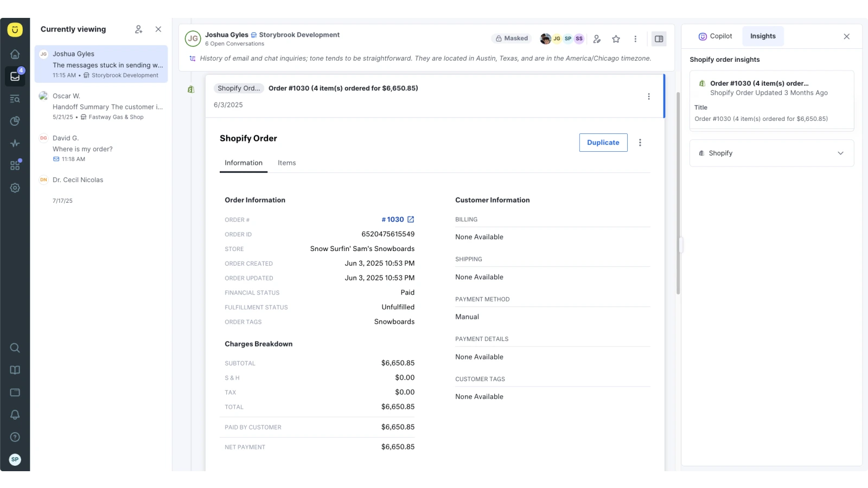This screenshot has width=868, height=488.
Task: Click the Search magnifier in sidebar
Action: pos(15,348)
